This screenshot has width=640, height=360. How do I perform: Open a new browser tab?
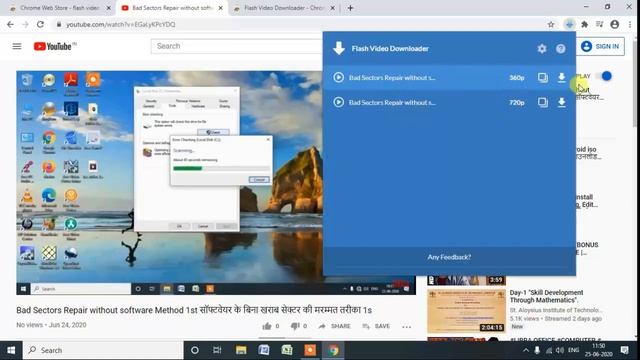(x=350, y=8)
